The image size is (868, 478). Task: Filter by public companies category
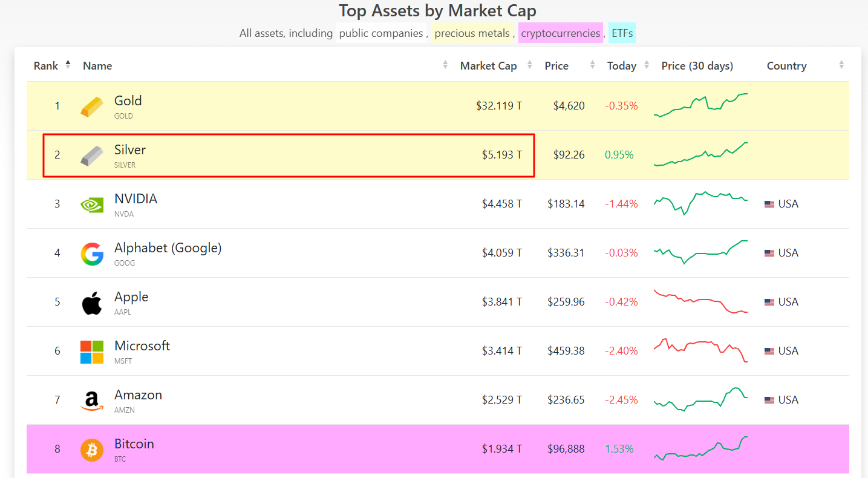click(x=380, y=33)
